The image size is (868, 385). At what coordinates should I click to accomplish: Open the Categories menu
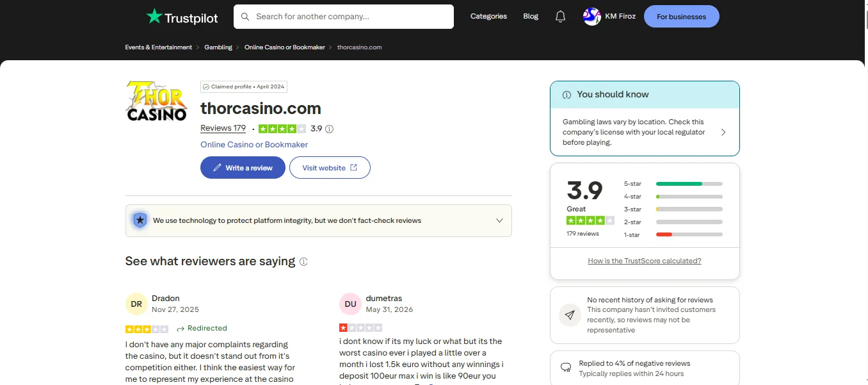pyautogui.click(x=488, y=17)
